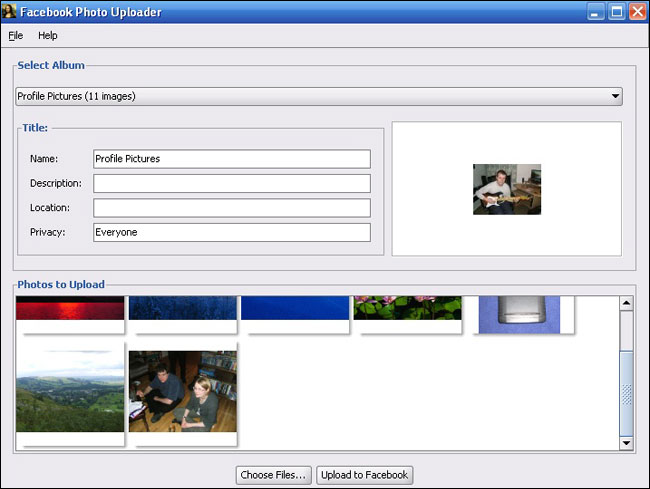Select the green hills landscape thumbnail
650x489 pixels.
pyautogui.click(x=70, y=391)
